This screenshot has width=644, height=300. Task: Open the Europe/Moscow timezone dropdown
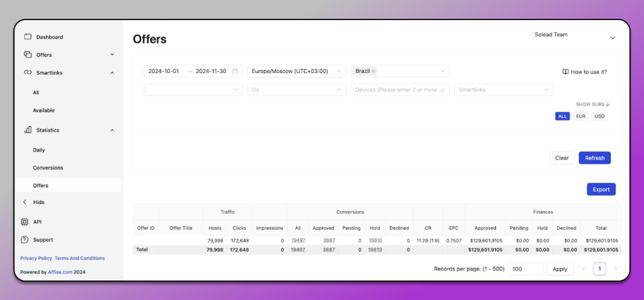point(296,71)
